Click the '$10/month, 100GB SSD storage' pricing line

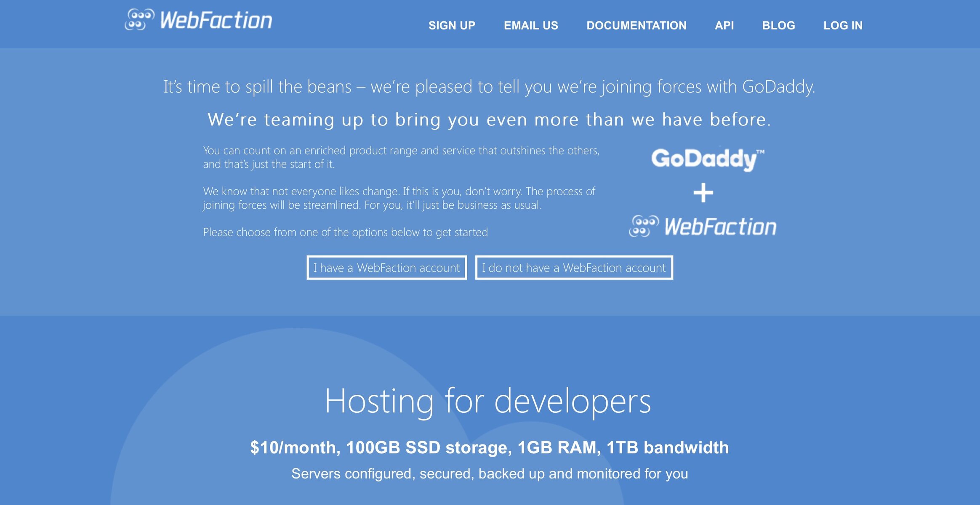click(x=489, y=447)
